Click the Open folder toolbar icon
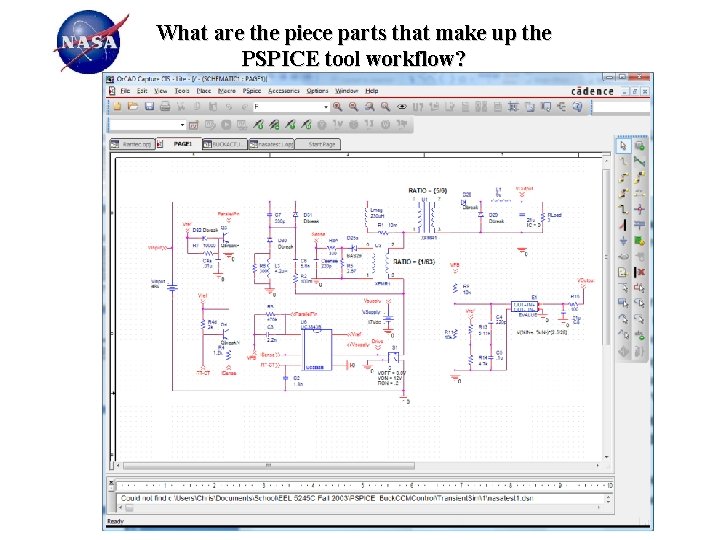 (133, 107)
